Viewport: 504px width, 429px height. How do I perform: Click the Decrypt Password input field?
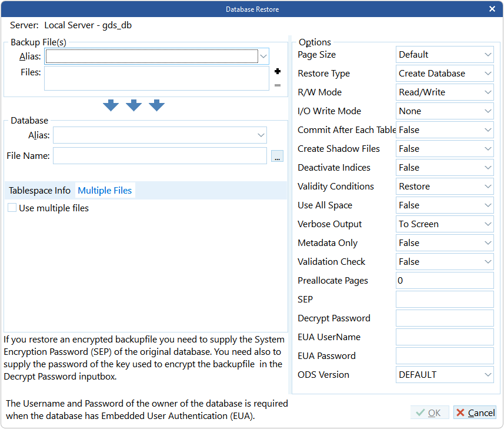444,318
